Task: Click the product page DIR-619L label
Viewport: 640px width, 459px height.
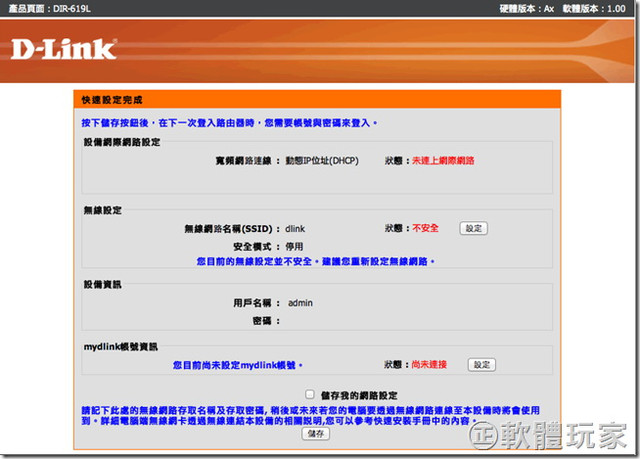Action: coord(50,9)
